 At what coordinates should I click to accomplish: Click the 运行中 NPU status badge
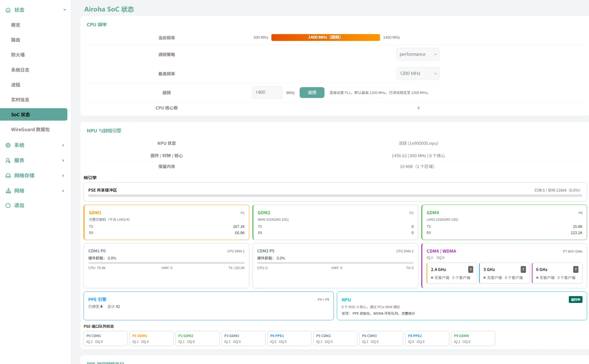tap(575, 300)
